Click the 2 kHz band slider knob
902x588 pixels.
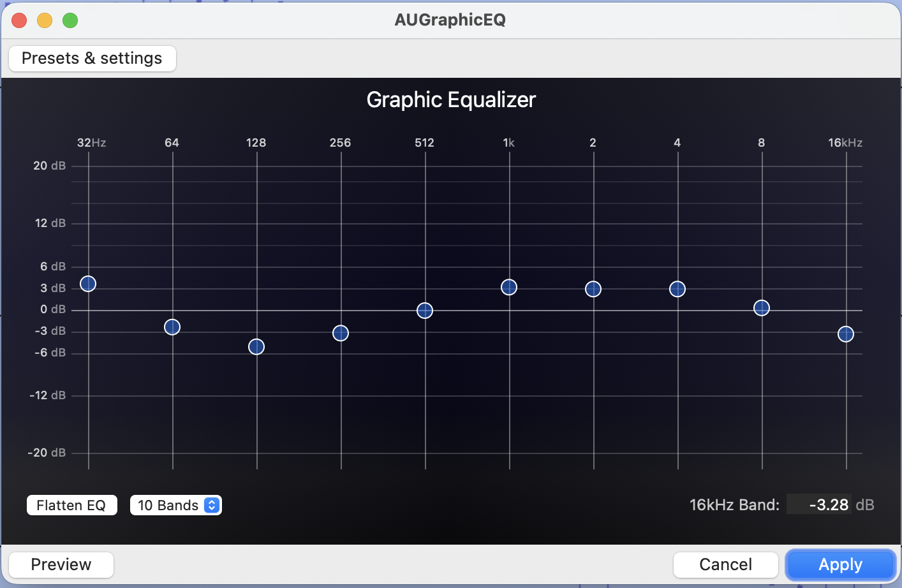[x=593, y=290]
